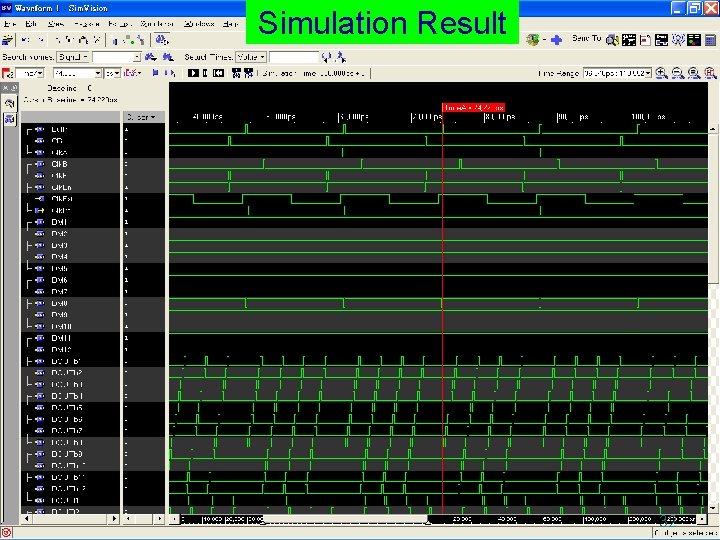Click the Search Names text field
Image resolution: width=720 pixels, height=540 pixels.
tap(113, 57)
